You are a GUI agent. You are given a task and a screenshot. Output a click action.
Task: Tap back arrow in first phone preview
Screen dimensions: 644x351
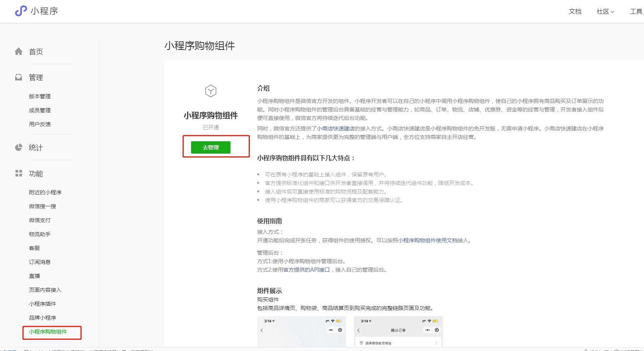tap(262, 330)
